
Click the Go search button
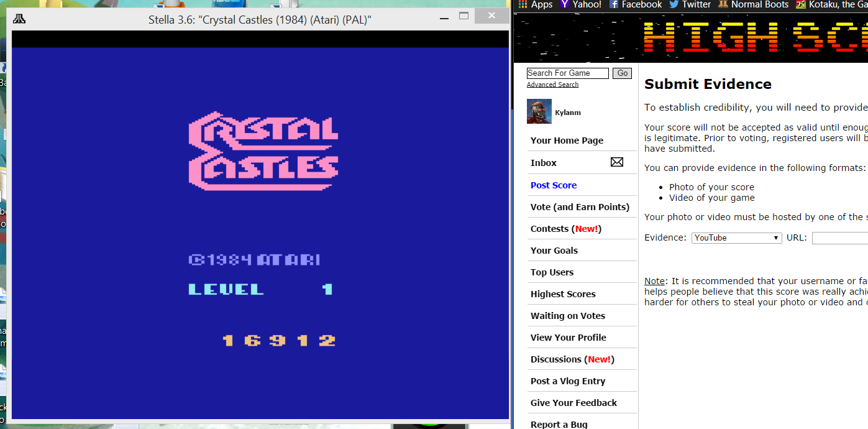622,73
